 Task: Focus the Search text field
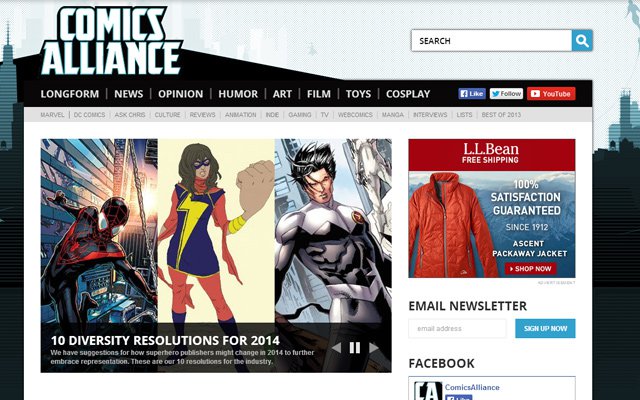tap(491, 40)
